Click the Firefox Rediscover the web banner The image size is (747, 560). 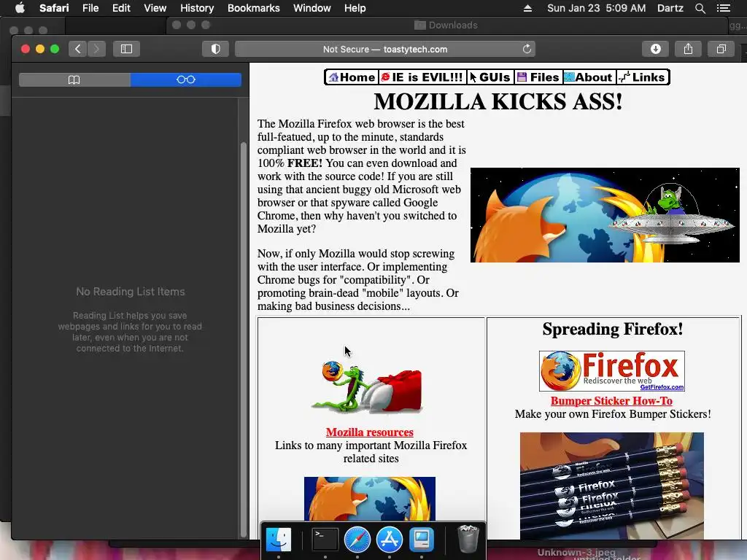pos(612,371)
